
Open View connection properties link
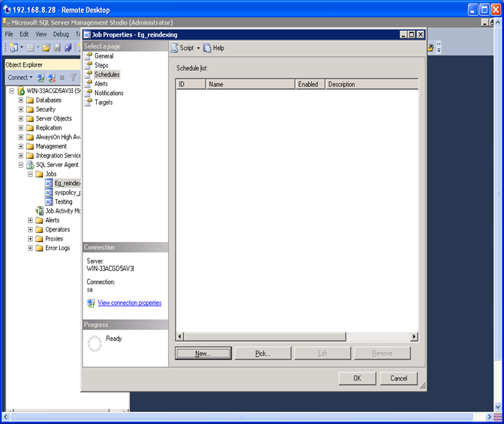pyautogui.click(x=130, y=303)
